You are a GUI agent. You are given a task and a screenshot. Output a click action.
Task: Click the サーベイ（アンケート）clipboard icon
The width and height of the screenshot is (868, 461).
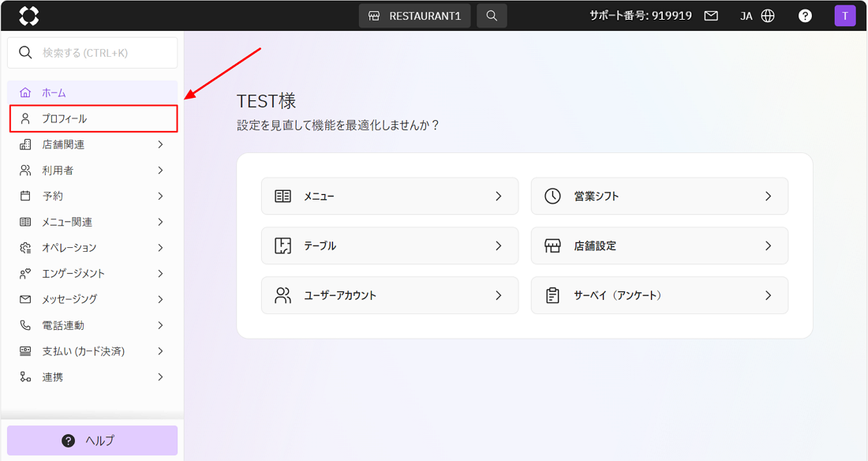click(552, 295)
